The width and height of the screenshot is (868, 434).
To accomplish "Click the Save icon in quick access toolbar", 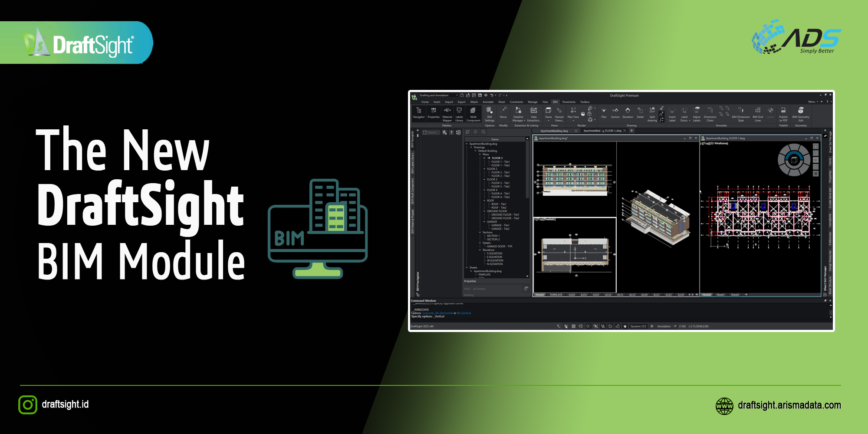I will [x=480, y=95].
